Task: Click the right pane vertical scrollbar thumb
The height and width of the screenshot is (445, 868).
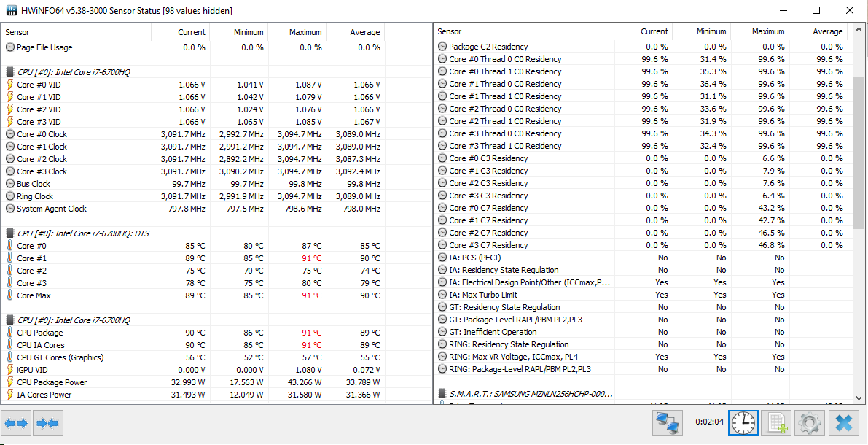Action: (859, 152)
